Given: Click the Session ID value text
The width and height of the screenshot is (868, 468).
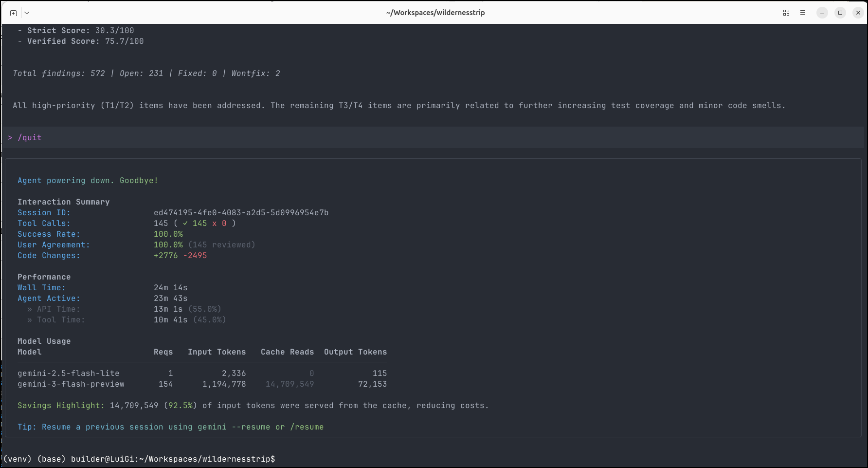Looking at the screenshot, I should click(x=241, y=213).
